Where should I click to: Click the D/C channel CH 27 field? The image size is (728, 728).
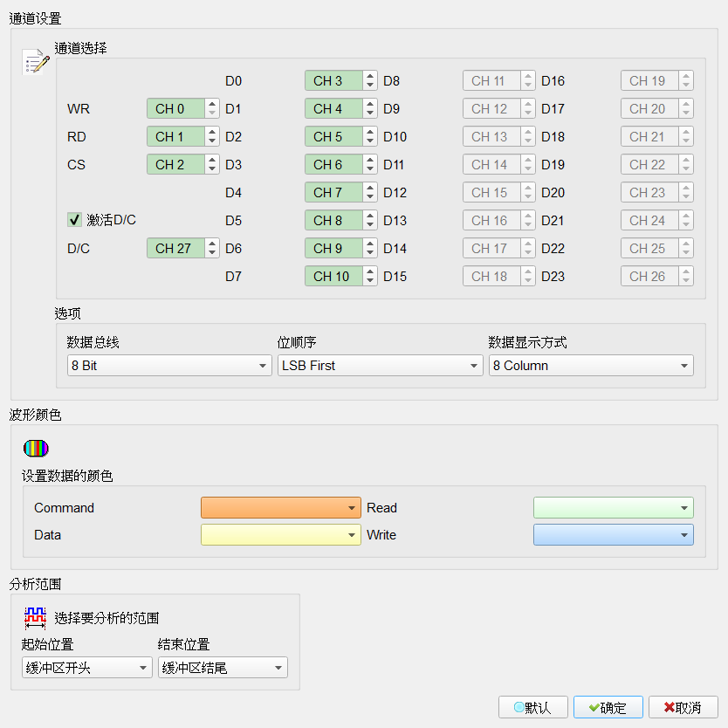pos(176,248)
